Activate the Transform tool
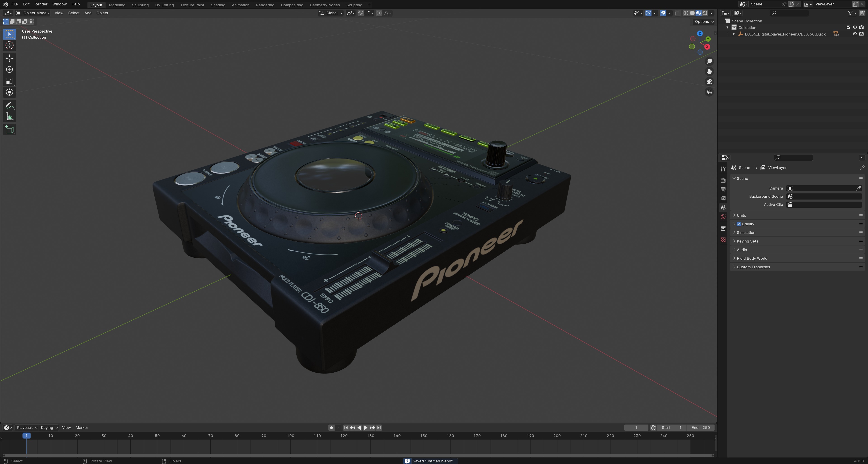868x464 pixels. pyautogui.click(x=9, y=92)
